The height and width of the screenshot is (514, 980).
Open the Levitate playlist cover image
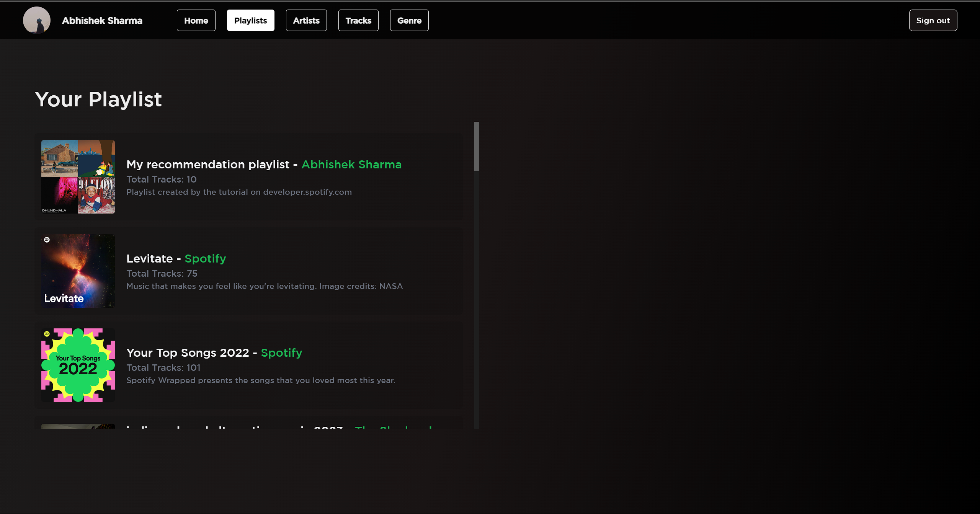coord(78,271)
